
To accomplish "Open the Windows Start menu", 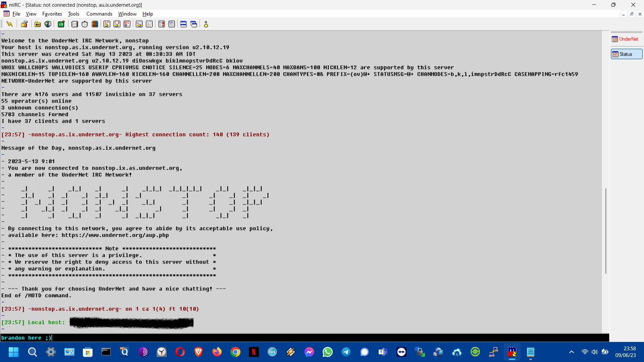I will point(14,352).
